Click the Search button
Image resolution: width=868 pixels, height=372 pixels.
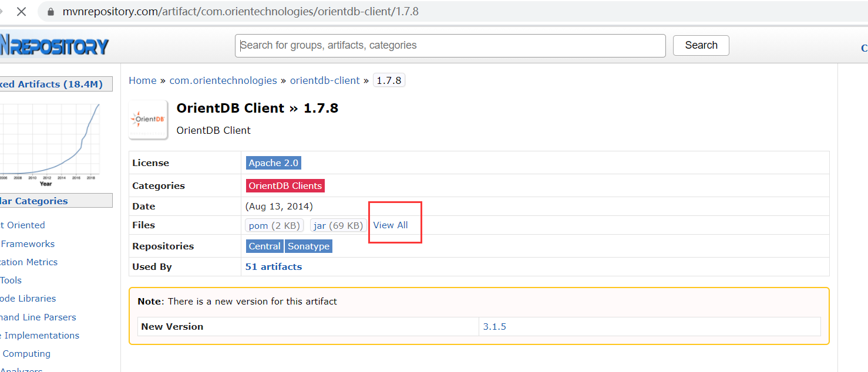[701, 45]
